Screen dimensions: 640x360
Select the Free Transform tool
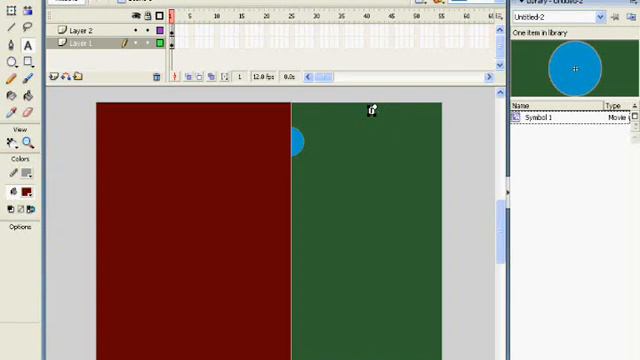(x=11, y=11)
